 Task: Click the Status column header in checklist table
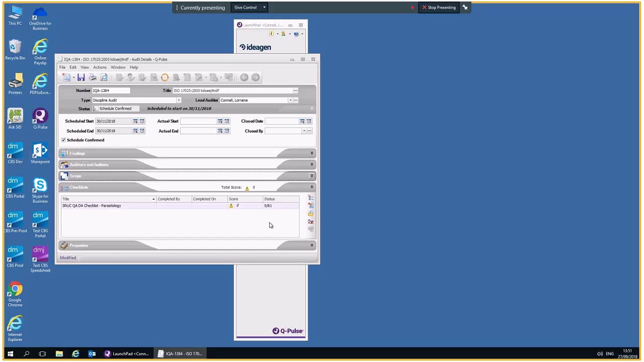tap(281, 199)
